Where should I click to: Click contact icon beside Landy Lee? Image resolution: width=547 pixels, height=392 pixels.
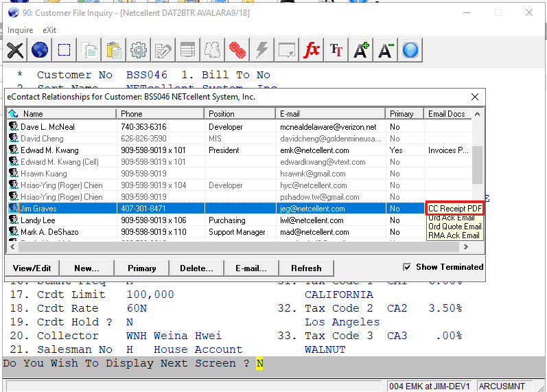tap(14, 220)
